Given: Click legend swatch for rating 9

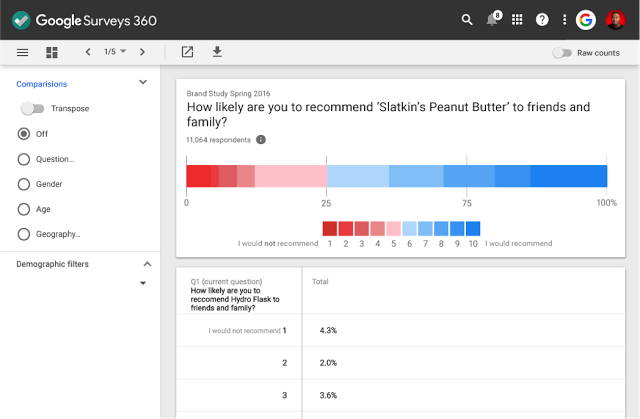Looking at the screenshot, I should tap(457, 228).
